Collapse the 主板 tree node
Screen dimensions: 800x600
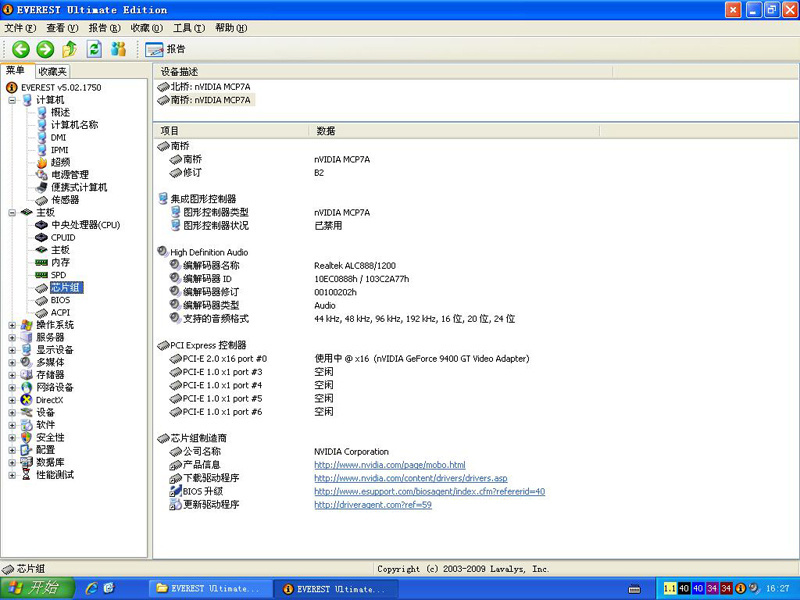coord(12,212)
